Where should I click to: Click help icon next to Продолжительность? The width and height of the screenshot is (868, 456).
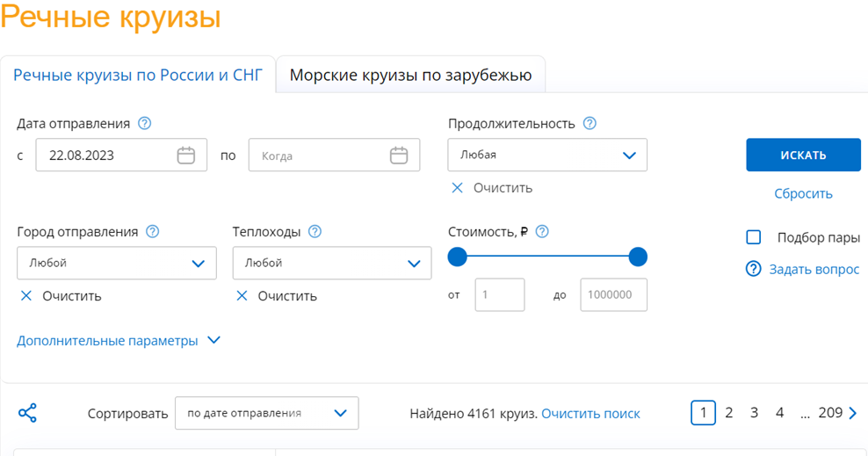click(590, 123)
